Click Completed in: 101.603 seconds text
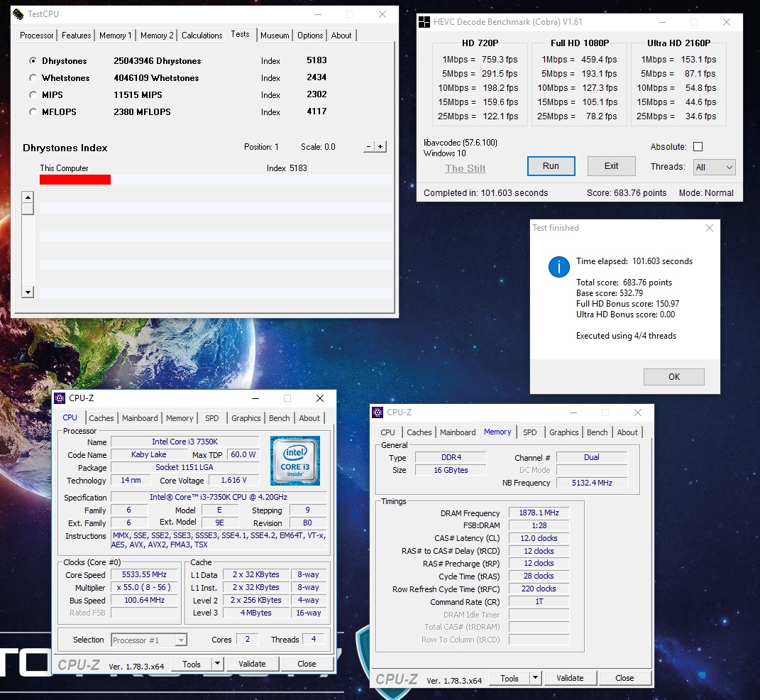 (485, 193)
